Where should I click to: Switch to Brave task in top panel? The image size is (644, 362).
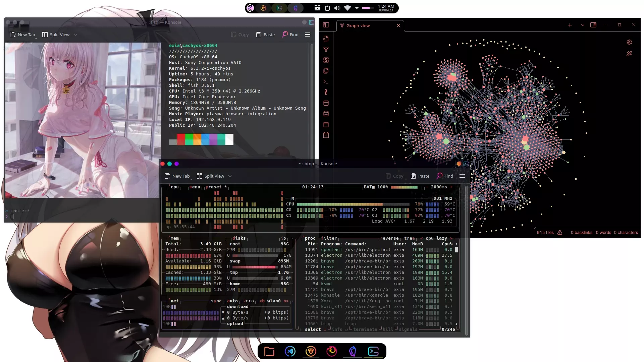pos(263,8)
